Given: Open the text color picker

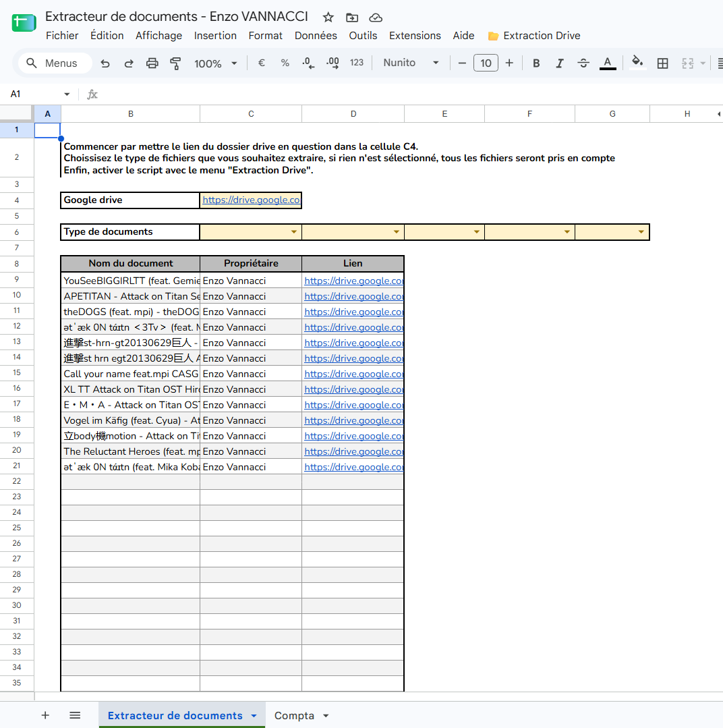Looking at the screenshot, I should 608,63.
